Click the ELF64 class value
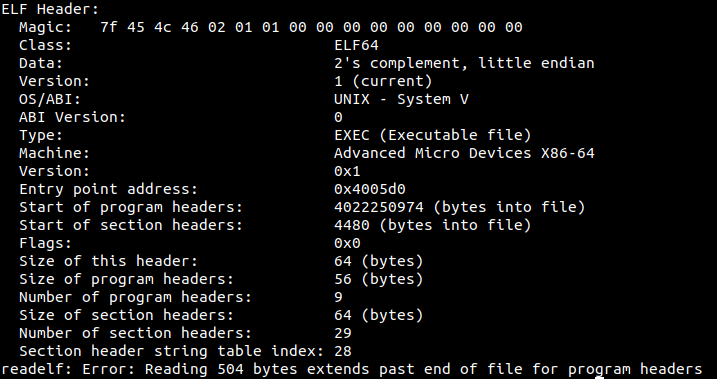This screenshot has height=379, width=717. click(x=356, y=45)
